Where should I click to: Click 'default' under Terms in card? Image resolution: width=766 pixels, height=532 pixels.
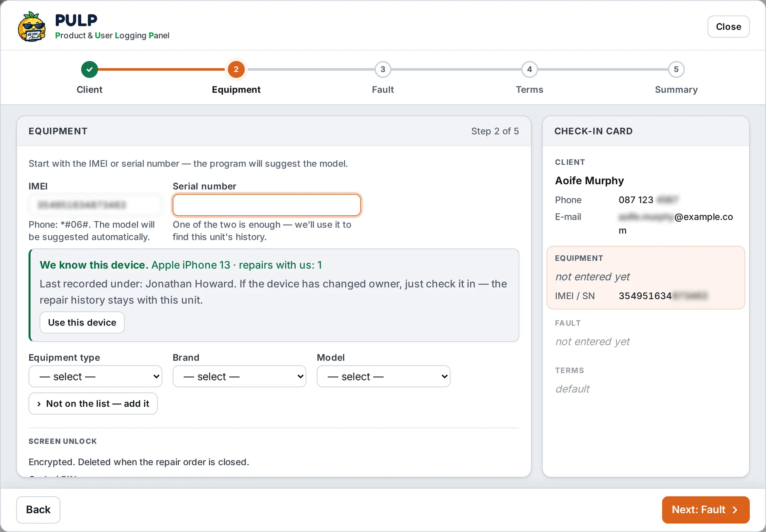pyautogui.click(x=572, y=389)
